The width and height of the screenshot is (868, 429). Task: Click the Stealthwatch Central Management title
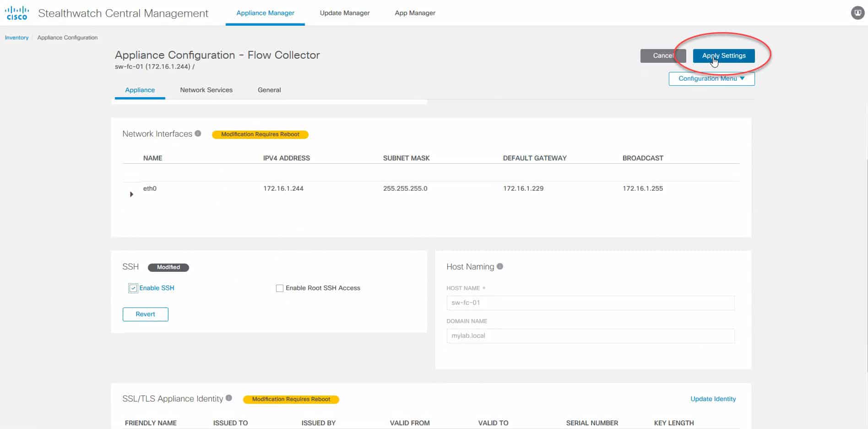tap(123, 13)
